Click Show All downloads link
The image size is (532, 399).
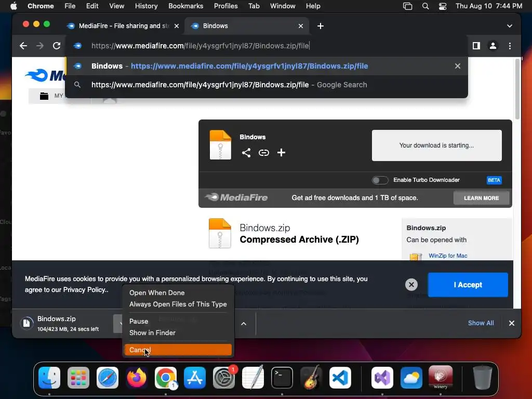481,323
